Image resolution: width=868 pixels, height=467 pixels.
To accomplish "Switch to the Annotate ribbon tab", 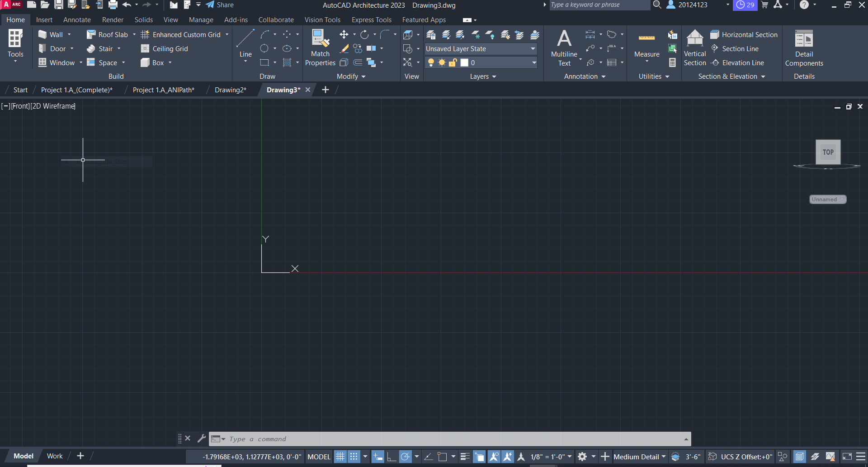I will (77, 20).
